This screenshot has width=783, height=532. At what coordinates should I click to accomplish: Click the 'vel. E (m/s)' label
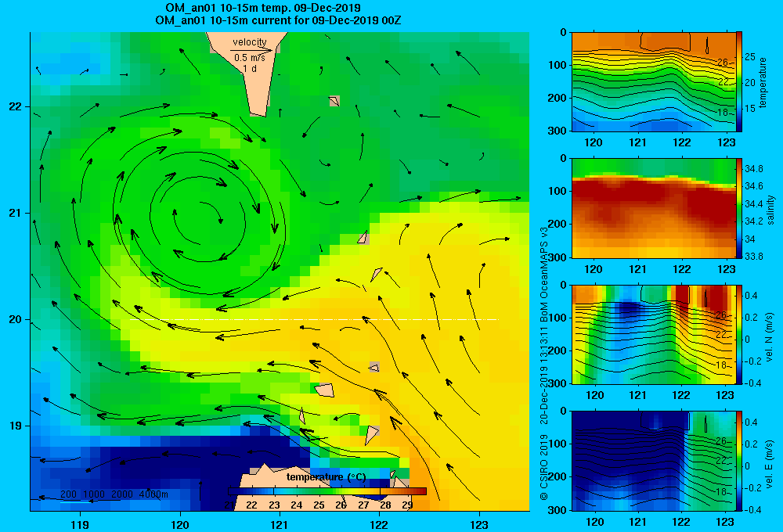[x=770, y=463]
